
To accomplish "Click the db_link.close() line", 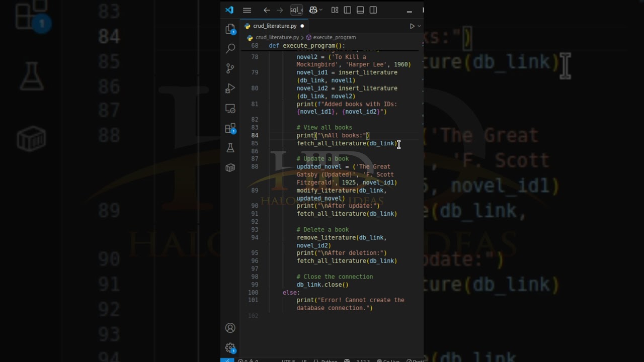I will pyautogui.click(x=323, y=285).
